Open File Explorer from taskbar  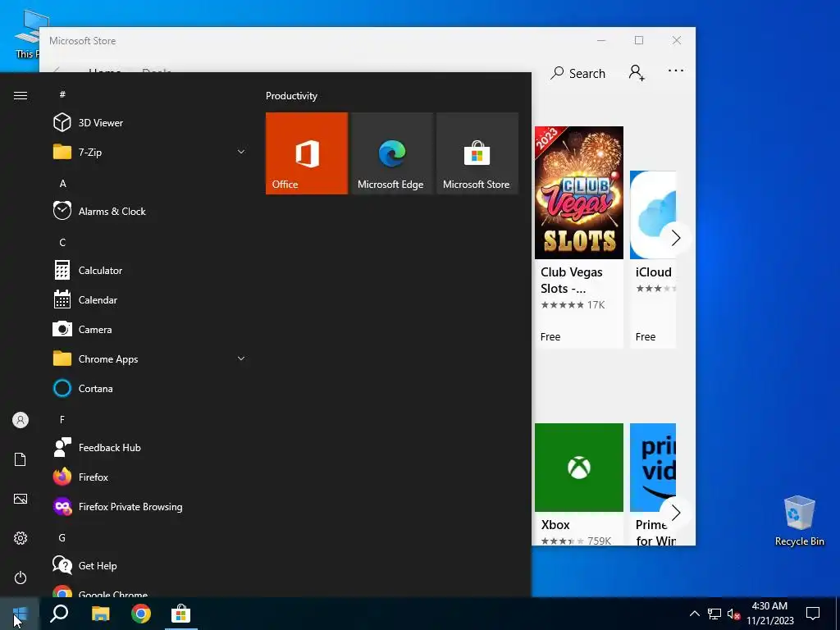pyautogui.click(x=100, y=614)
